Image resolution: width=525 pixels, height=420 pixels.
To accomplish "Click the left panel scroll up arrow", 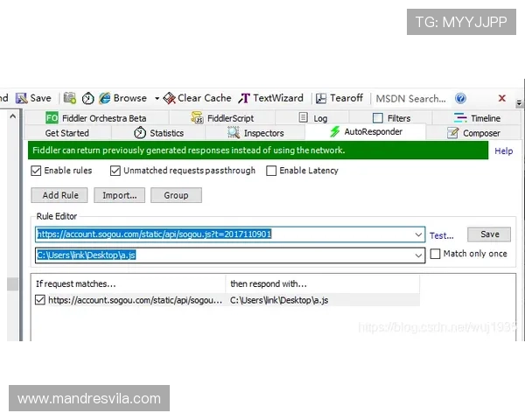I will point(13,116).
